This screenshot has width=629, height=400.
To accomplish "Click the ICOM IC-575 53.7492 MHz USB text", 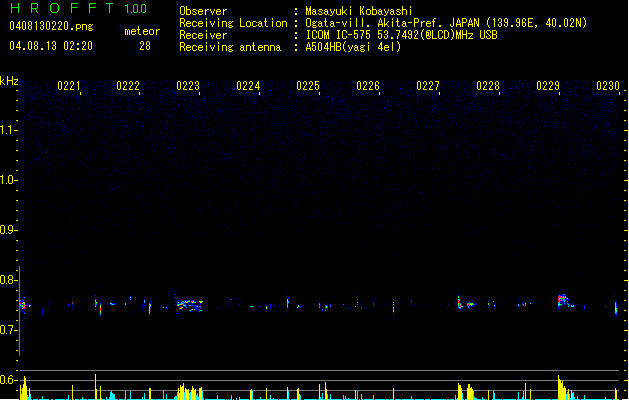I will pos(402,35).
